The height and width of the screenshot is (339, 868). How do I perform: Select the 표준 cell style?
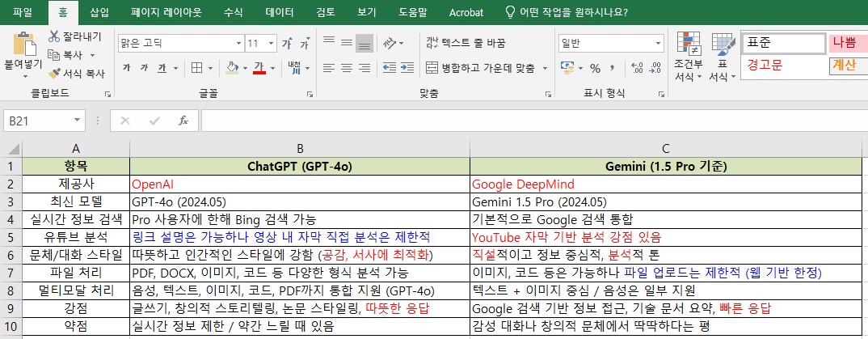(783, 42)
